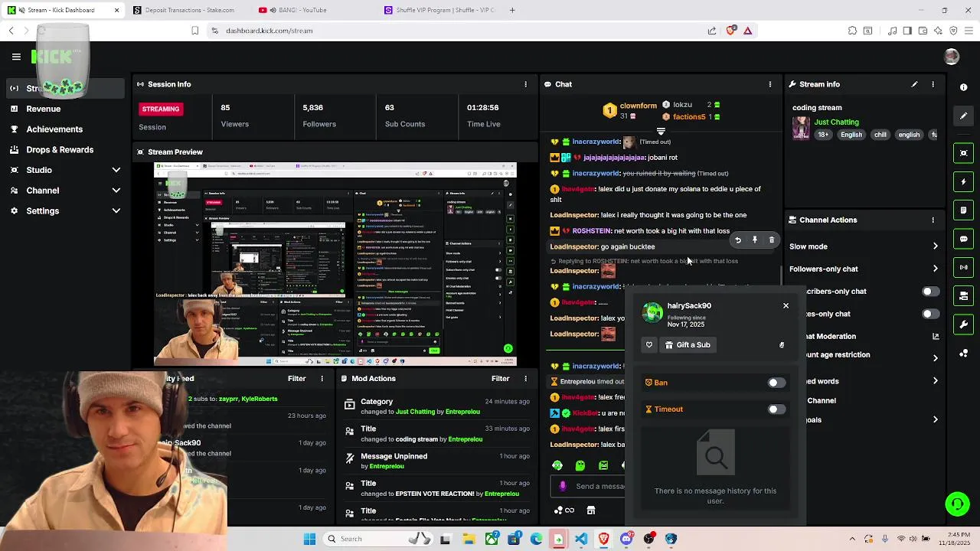
Task: Open Session Info panel options menu
Action: click(x=525, y=84)
